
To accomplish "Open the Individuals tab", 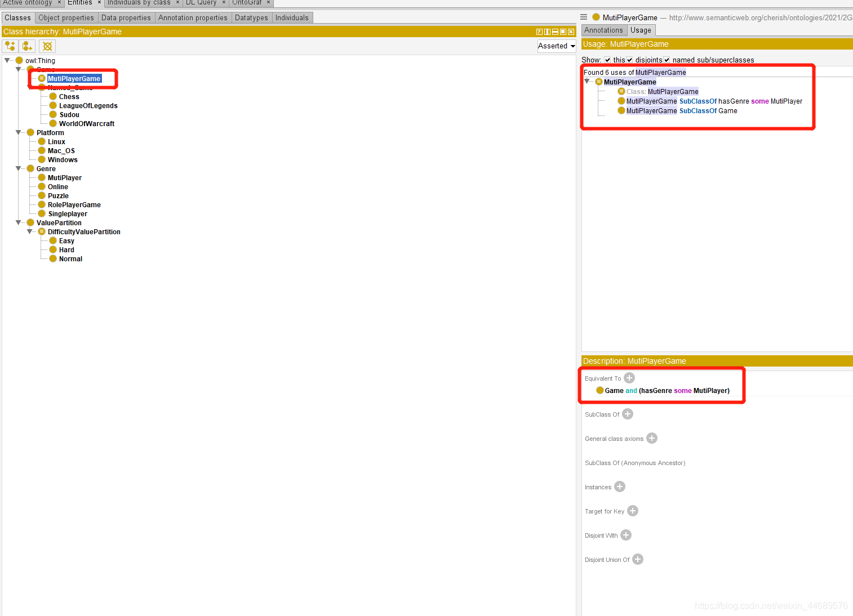I will [292, 18].
